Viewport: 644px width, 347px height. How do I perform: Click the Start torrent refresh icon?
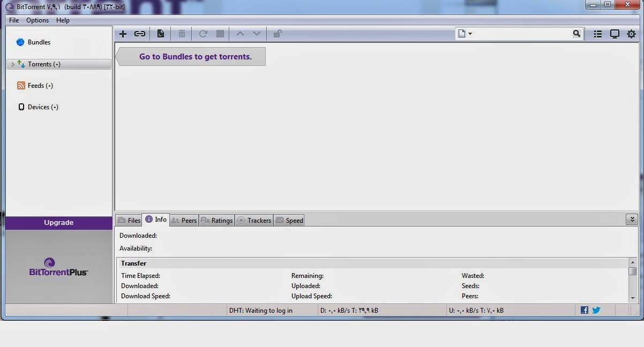tap(203, 34)
